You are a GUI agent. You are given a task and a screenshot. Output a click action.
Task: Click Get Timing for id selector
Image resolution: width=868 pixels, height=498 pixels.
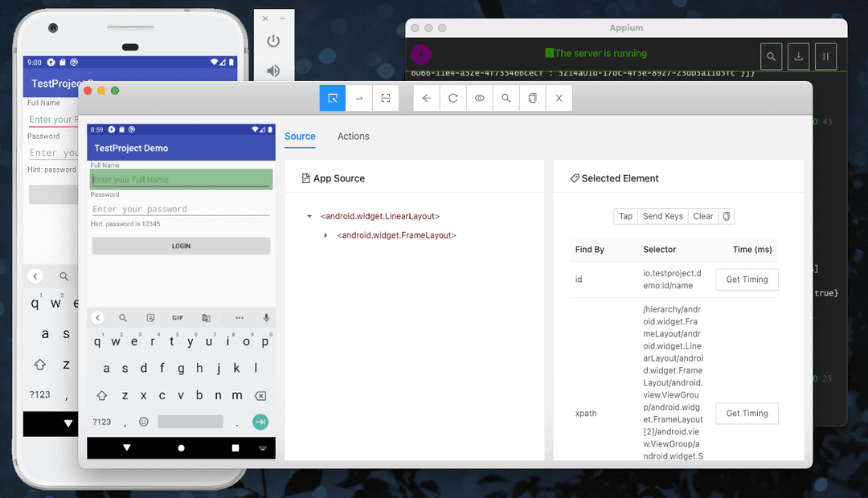pos(747,280)
